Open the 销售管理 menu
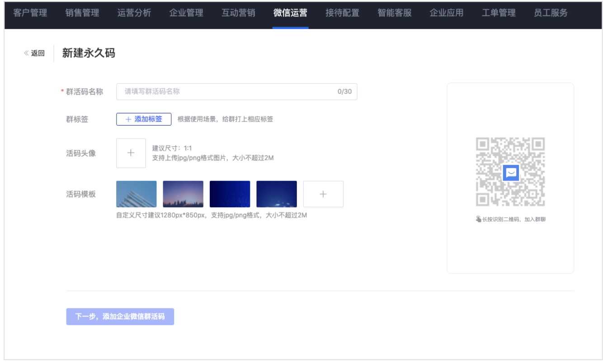 pos(82,13)
